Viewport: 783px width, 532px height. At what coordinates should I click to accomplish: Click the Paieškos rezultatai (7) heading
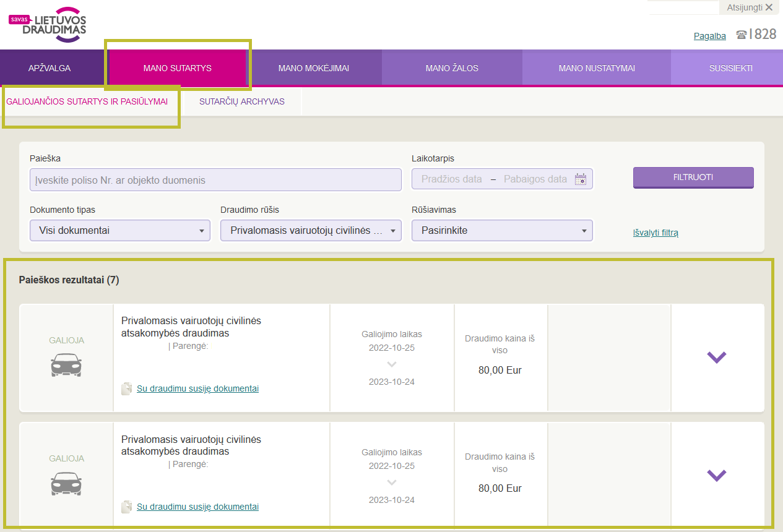[x=69, y=280]
